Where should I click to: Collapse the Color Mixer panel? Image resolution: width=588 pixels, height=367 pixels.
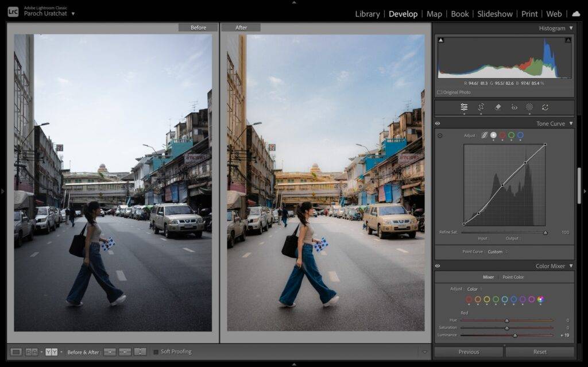[571, 266]
